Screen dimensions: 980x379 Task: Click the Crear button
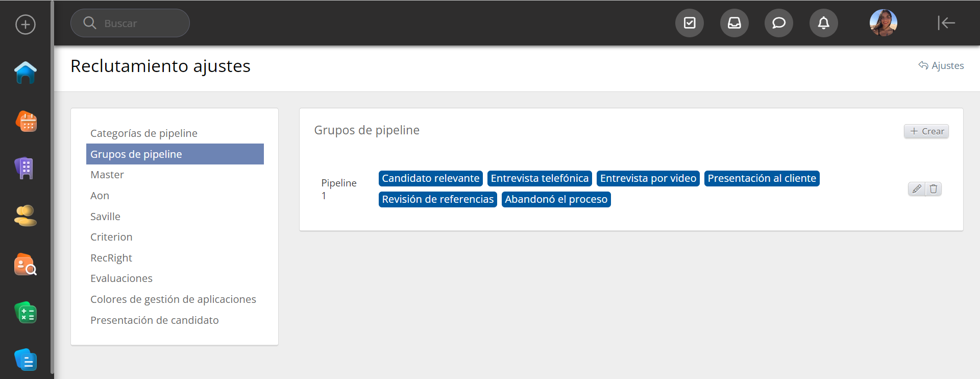(926, 131)
